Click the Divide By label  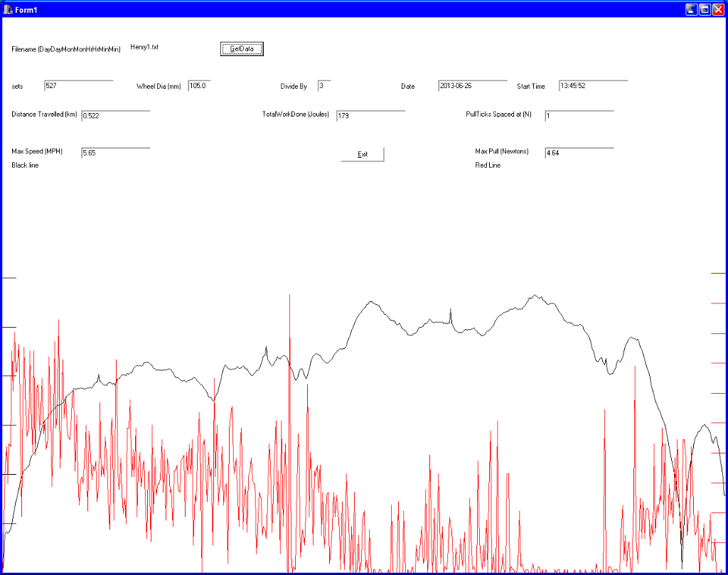tap(294, 86)
